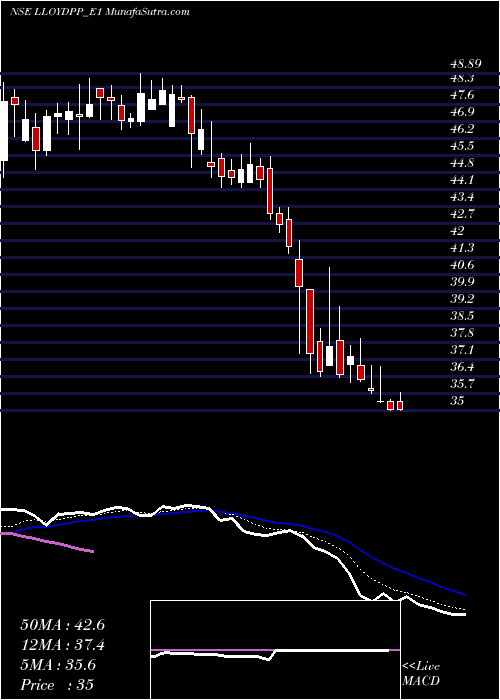Click the 39.2 price axis label
The image size is (500, 700).
(462, 299)
